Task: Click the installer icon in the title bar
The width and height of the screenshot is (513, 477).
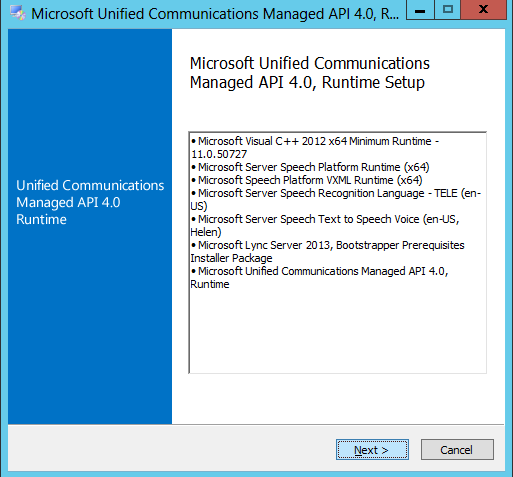Action: 18,13
